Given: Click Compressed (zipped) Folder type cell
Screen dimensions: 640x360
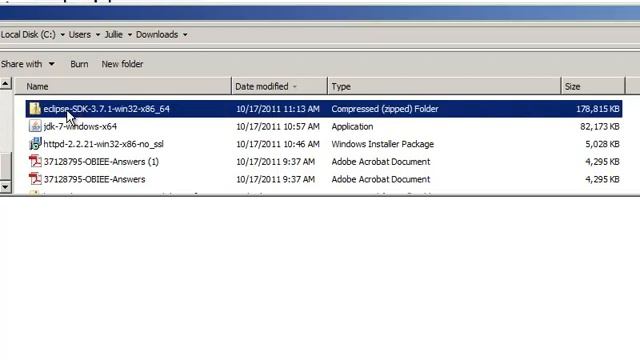Looking at the screenshot, I should coord(385,109).
